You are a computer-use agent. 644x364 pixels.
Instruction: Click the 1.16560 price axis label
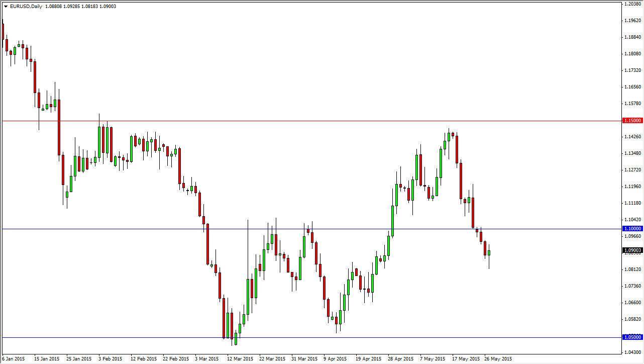632,87
